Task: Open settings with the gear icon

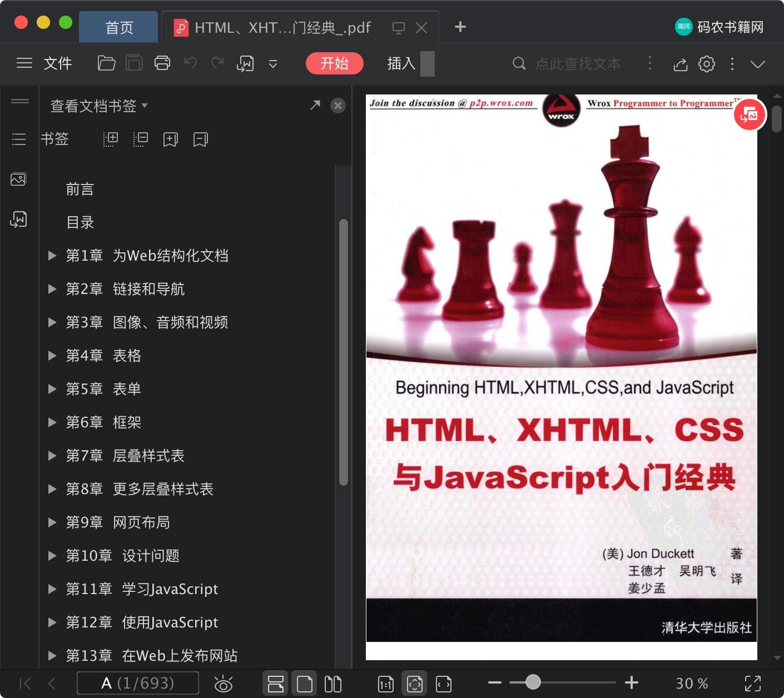Action: click(707, 64)
